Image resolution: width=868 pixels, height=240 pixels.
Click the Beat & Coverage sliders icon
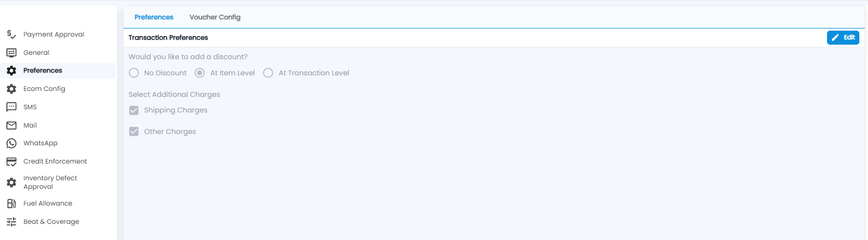point(11,222)
